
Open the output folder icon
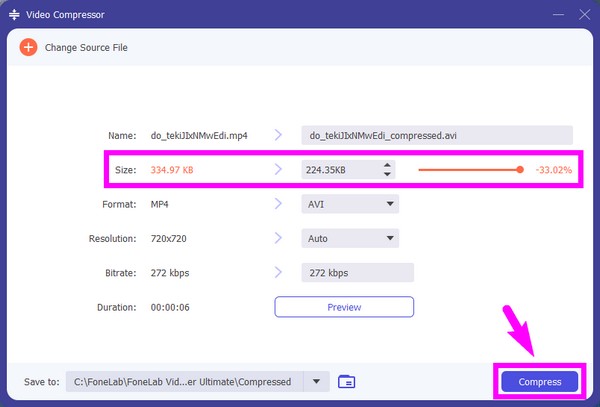(346, 381)
